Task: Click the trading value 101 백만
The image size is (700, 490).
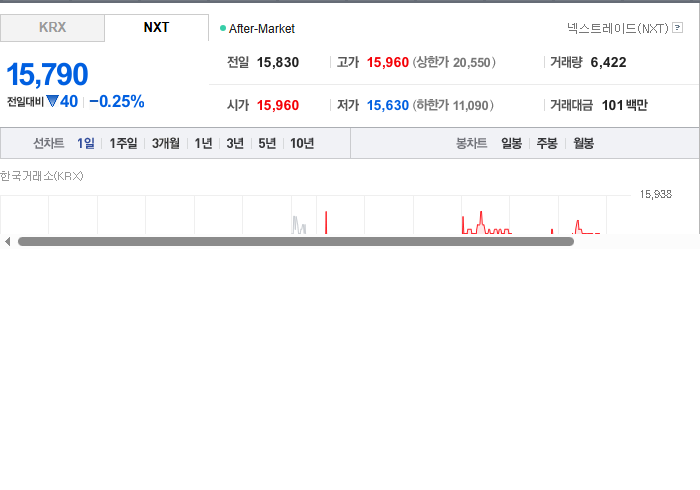Action: click(x=624, y=105)
